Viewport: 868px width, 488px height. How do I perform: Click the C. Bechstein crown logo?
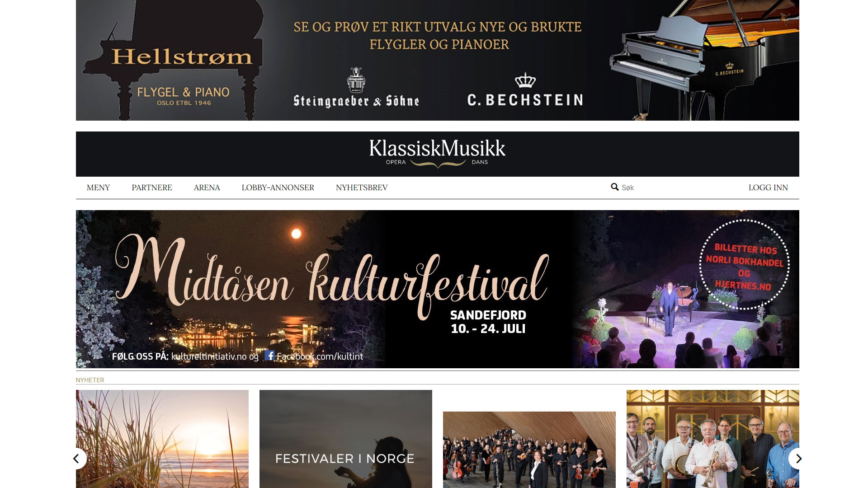pos(525,80)
